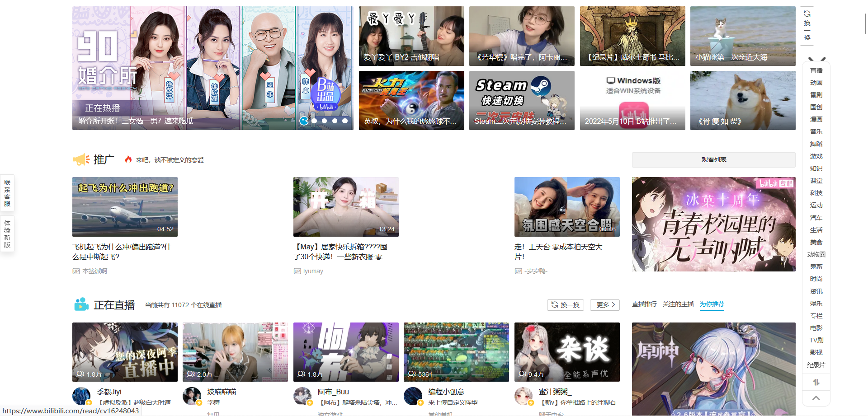Screen dimensions: 868x416
Task: Click the 观看列表 button
Action: (x=713, y=159)
